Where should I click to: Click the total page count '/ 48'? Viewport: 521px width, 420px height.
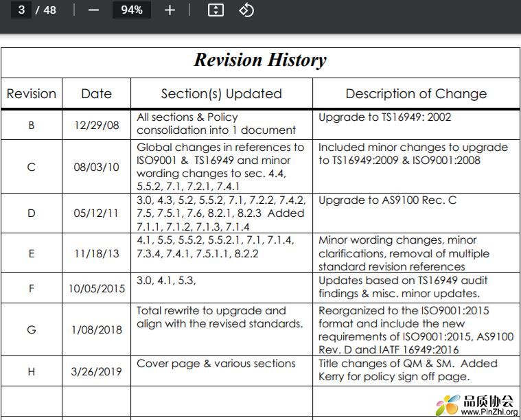point(45,10)
